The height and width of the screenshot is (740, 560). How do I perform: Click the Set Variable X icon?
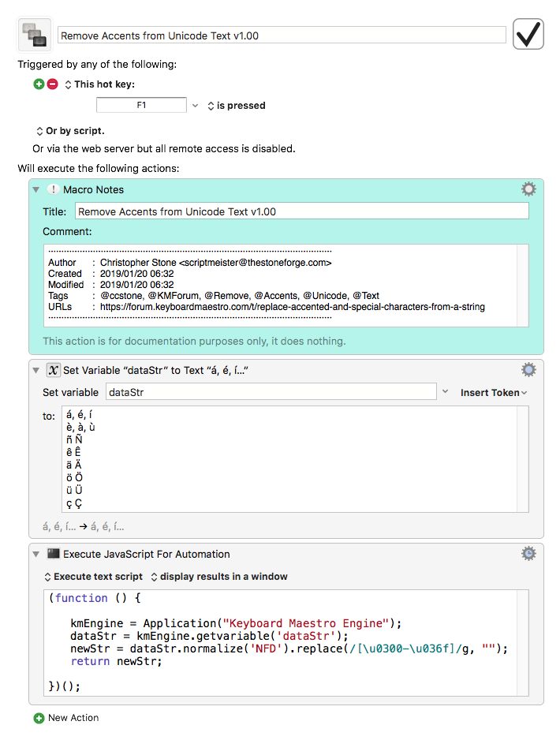[x=53, y=370]
